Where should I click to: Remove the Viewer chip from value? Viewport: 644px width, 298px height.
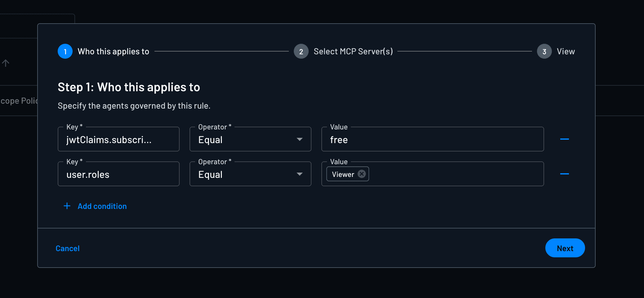click(x=361, y=174)
